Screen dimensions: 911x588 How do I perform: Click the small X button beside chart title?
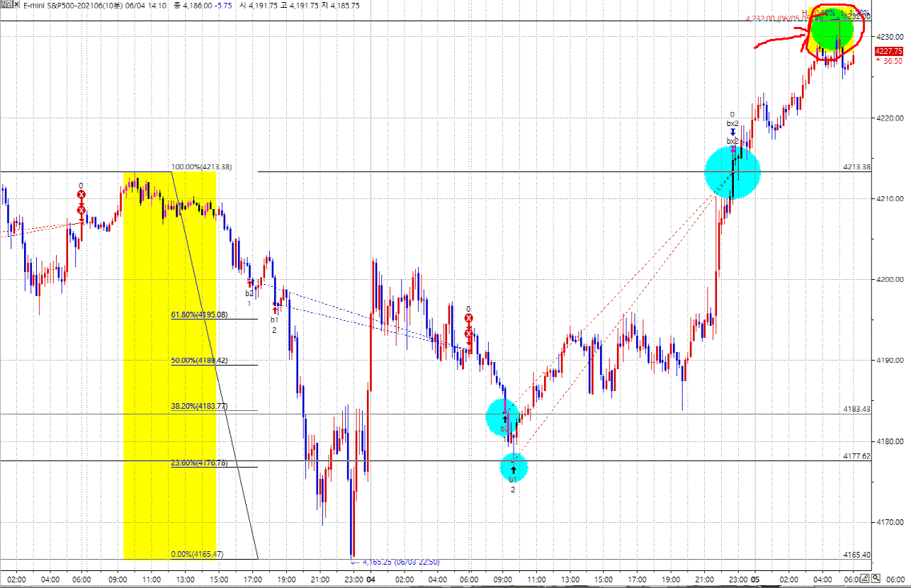point(16,6)
